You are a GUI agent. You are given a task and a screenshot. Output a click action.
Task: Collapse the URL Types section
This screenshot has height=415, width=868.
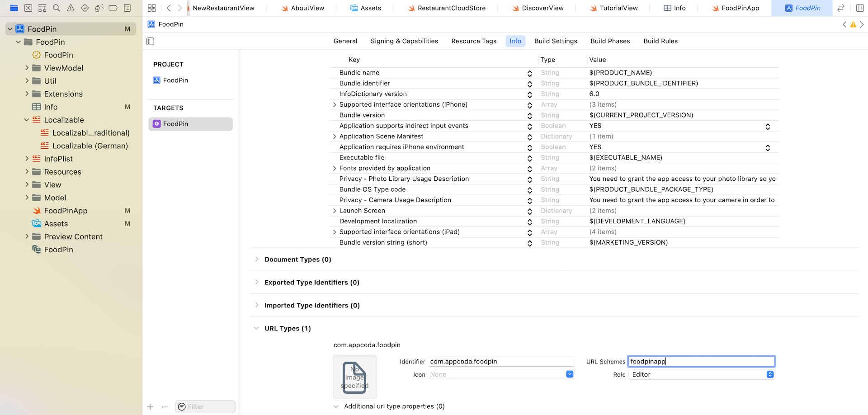tap(257, 328)
